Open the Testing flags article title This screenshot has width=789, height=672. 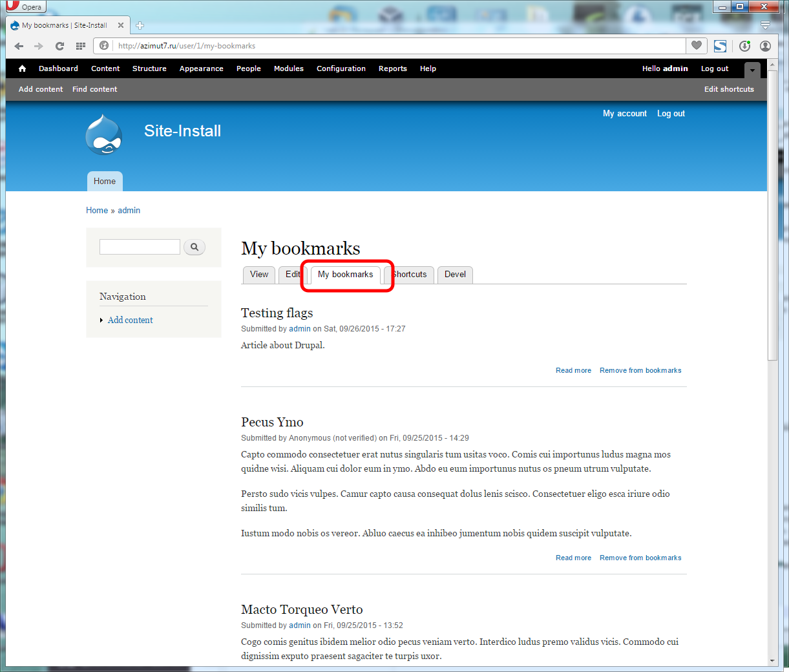(x=277, y=313)
